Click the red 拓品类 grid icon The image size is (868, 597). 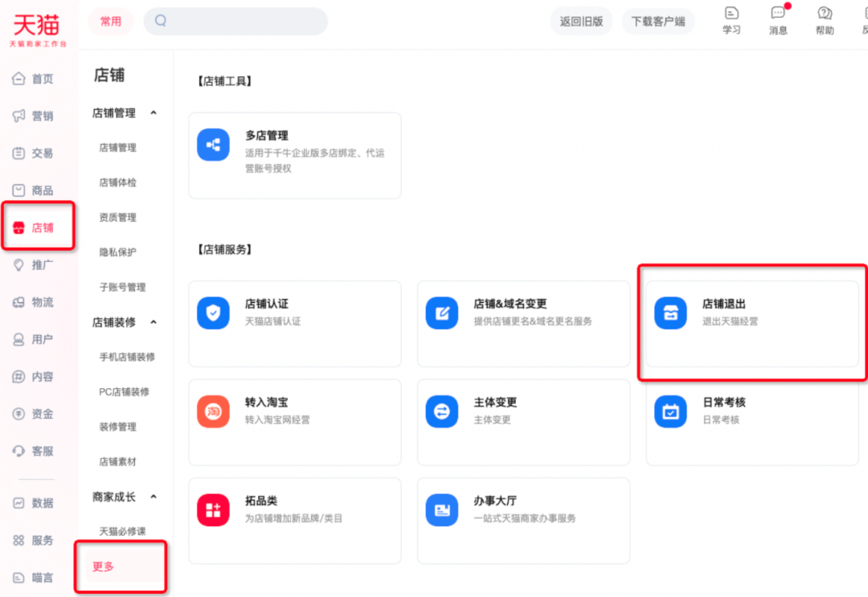[x=213, y=510]
